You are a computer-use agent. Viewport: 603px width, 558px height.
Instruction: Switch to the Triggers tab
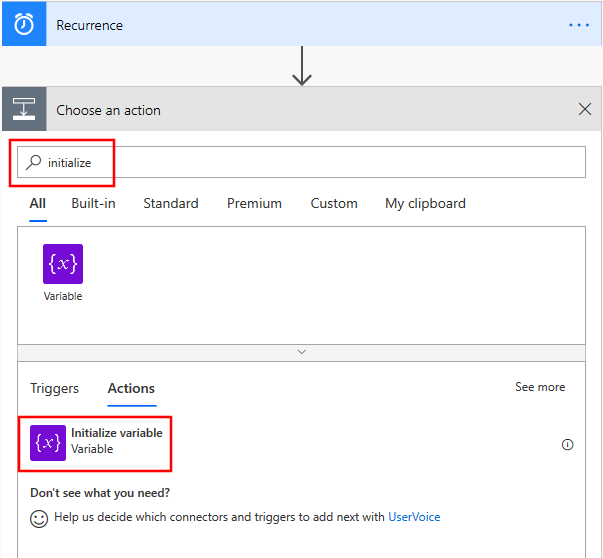[54, 388]
